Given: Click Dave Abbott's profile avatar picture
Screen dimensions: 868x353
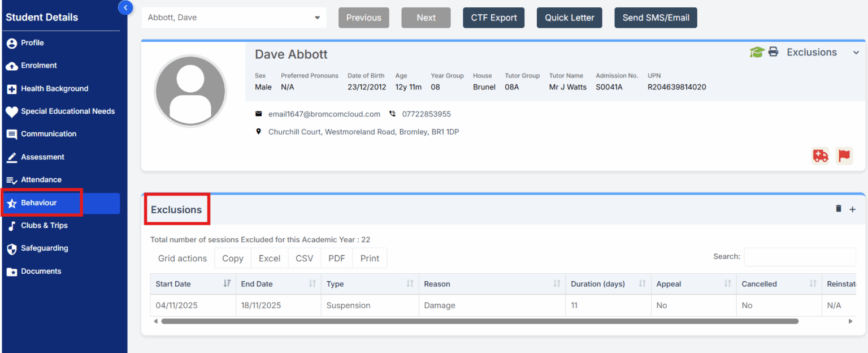Looking at the screenshot, I should (190, 91).
